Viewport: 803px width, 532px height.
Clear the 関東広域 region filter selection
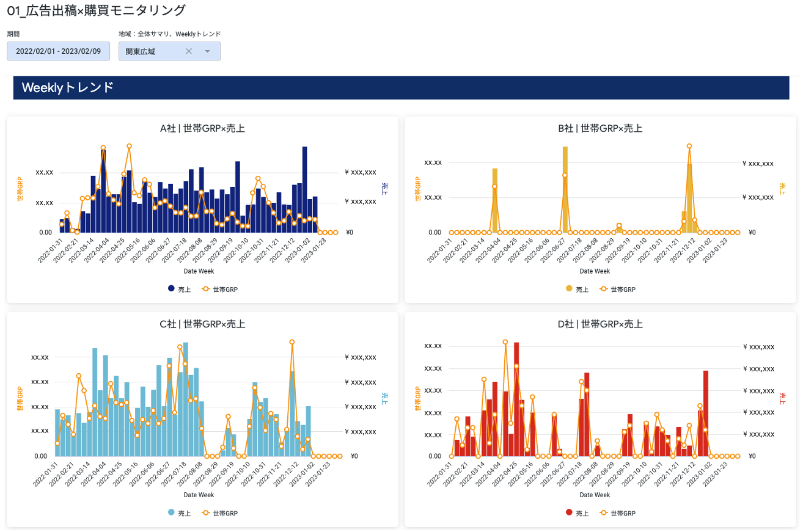(189, 51)
